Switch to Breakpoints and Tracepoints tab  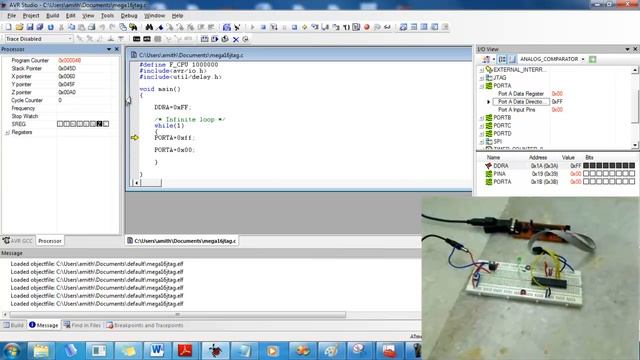click(145, 325)
